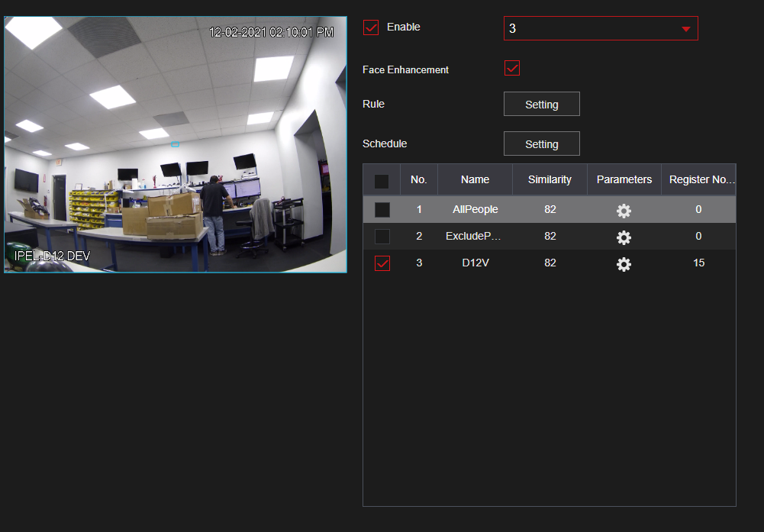Open parameters gear for ExcludeP library
764x532 pixels.
624,237
